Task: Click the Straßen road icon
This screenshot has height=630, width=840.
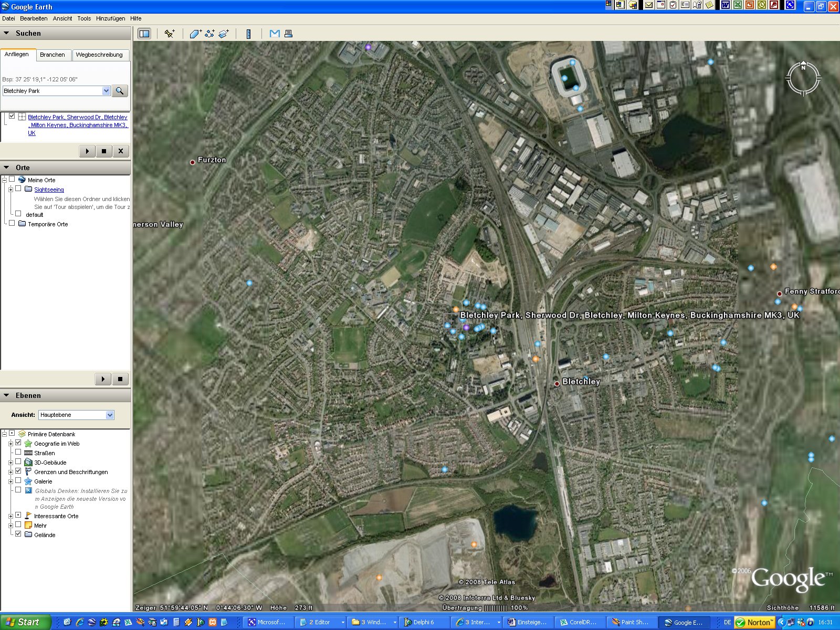Action: point(28,453)
